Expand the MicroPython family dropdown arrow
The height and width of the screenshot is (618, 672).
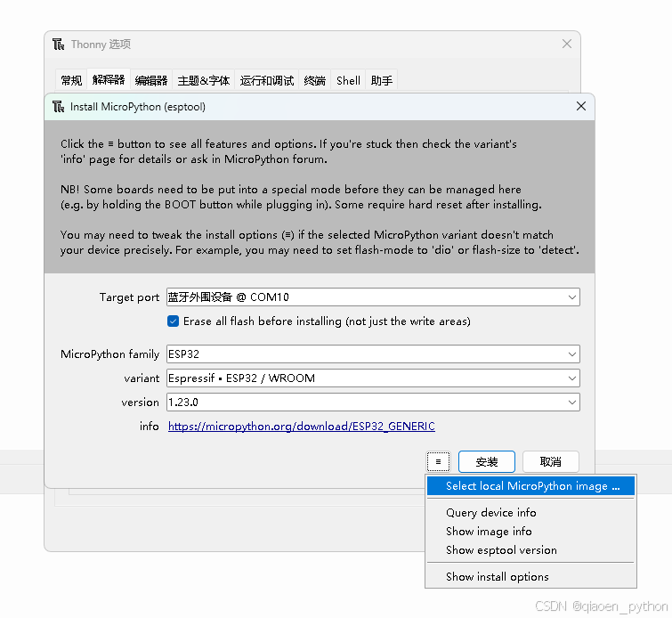(571, 354)
